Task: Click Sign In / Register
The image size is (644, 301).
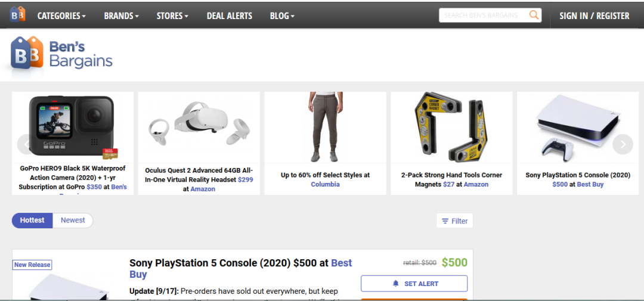Action: tap(594, 16)
